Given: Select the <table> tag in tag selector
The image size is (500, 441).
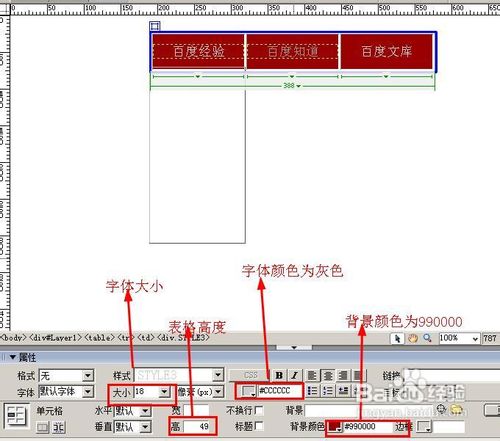Looking at the screenshot, I should 100,338.
